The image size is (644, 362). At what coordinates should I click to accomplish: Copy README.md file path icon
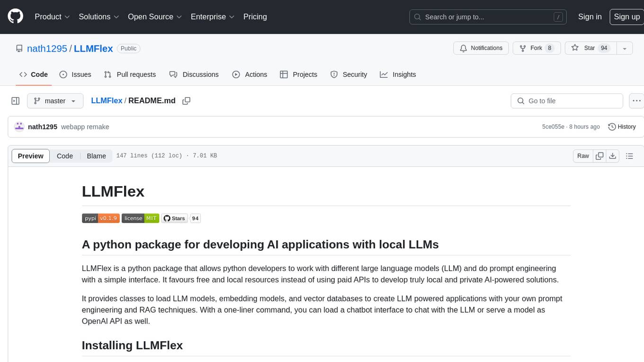coord(187,101)
